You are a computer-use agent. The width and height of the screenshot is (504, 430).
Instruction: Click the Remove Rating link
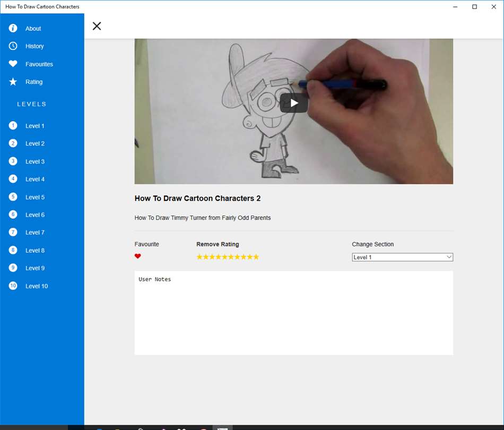218,244
